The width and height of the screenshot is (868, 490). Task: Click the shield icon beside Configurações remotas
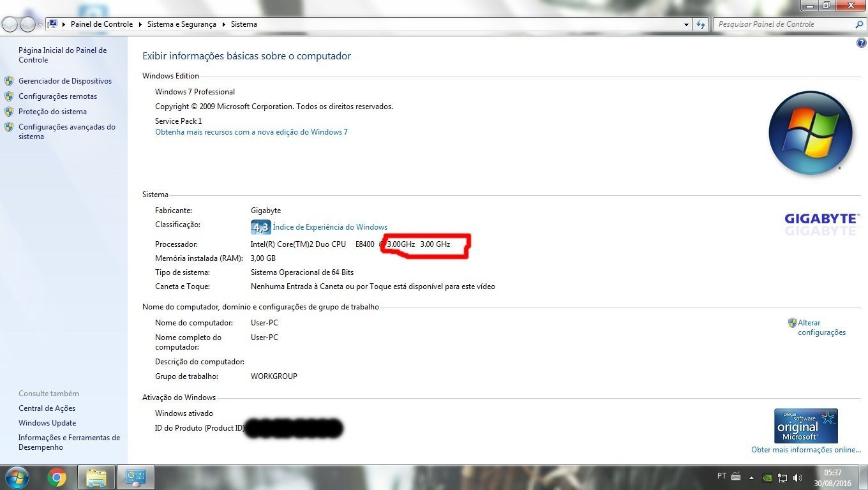pyautogui.click(x=9, y=96)
